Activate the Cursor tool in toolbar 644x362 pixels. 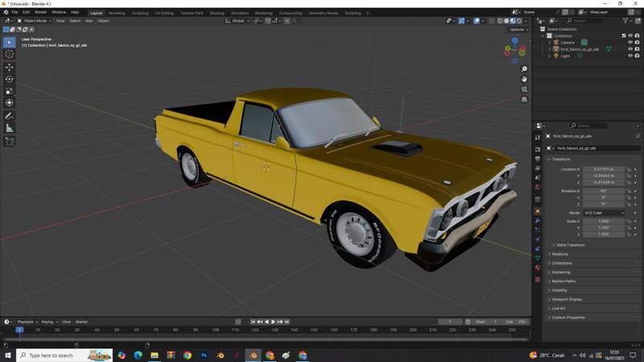click(10, 54)
